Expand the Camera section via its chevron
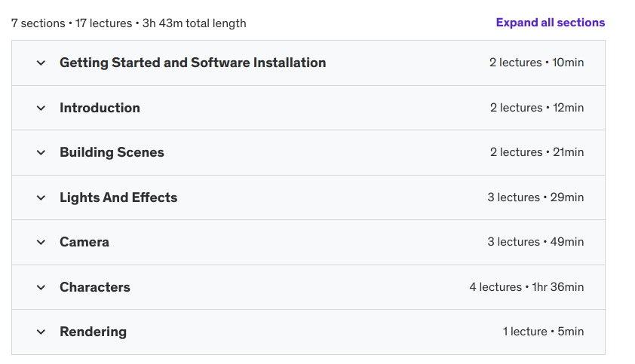635x364 pixels. pyautogui.click(x=41, y=243)
